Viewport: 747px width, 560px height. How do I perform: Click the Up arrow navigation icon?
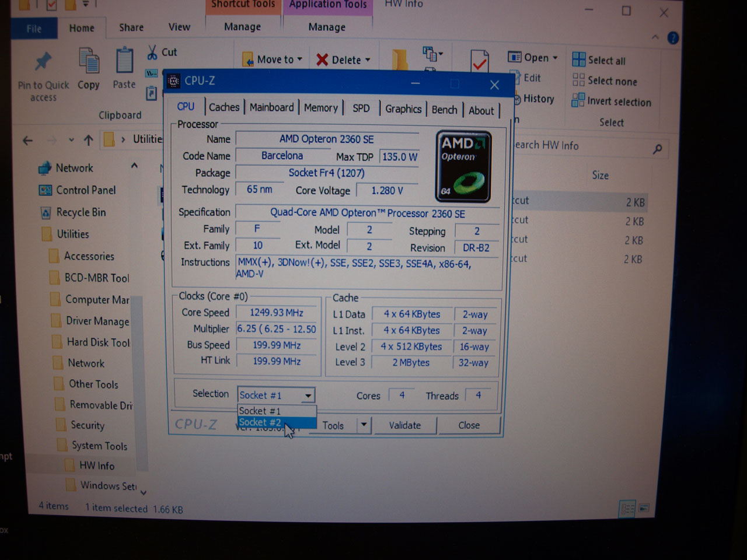tap(89, 140)
